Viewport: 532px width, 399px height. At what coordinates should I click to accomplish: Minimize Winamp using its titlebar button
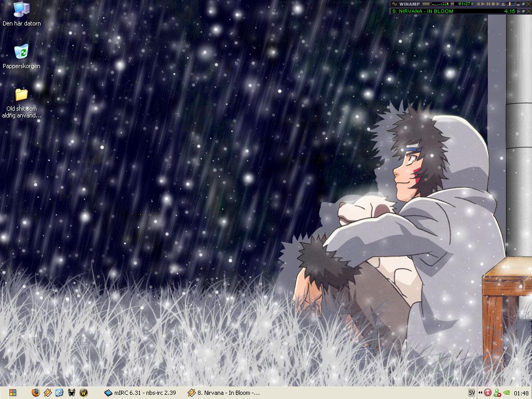pyautogui.click(x=518, y=4)
